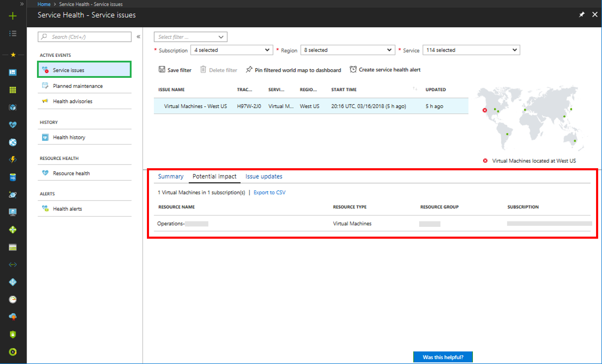
Task: Click the SUBSCRIPTION column header
Action: tap(523, 207)
